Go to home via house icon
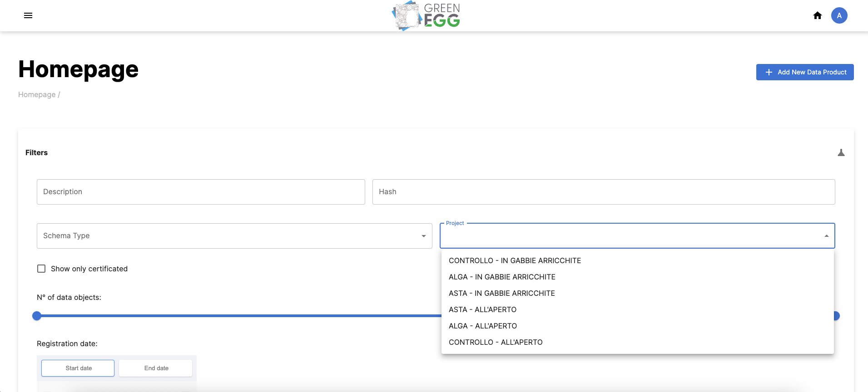This screenshot has width=868, height=392. pos(818,15)
